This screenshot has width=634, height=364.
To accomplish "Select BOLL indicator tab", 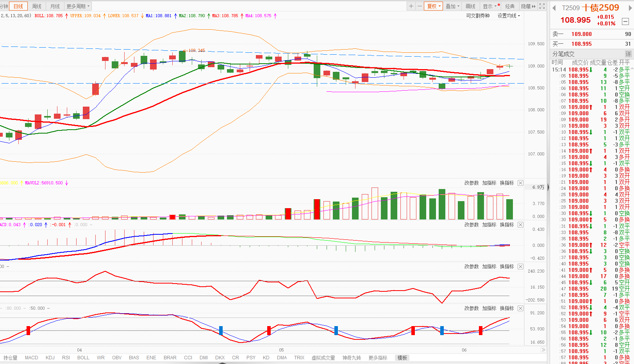I will pos(83,357).
